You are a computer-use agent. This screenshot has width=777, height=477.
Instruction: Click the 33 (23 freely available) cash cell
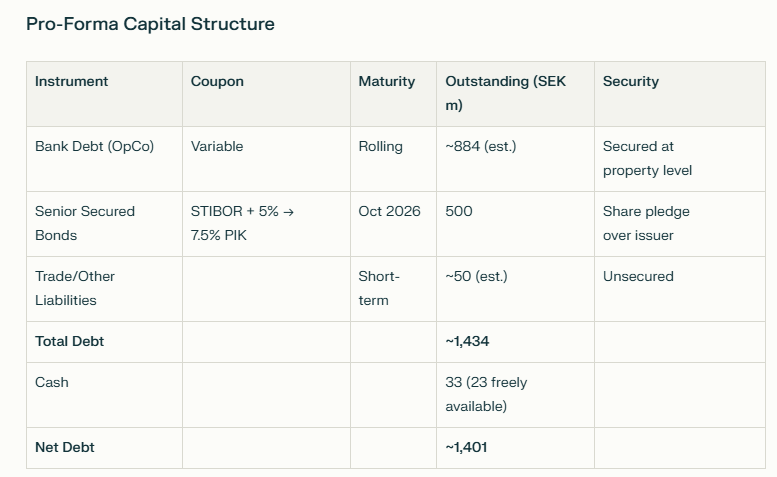(x=486, y=394)
